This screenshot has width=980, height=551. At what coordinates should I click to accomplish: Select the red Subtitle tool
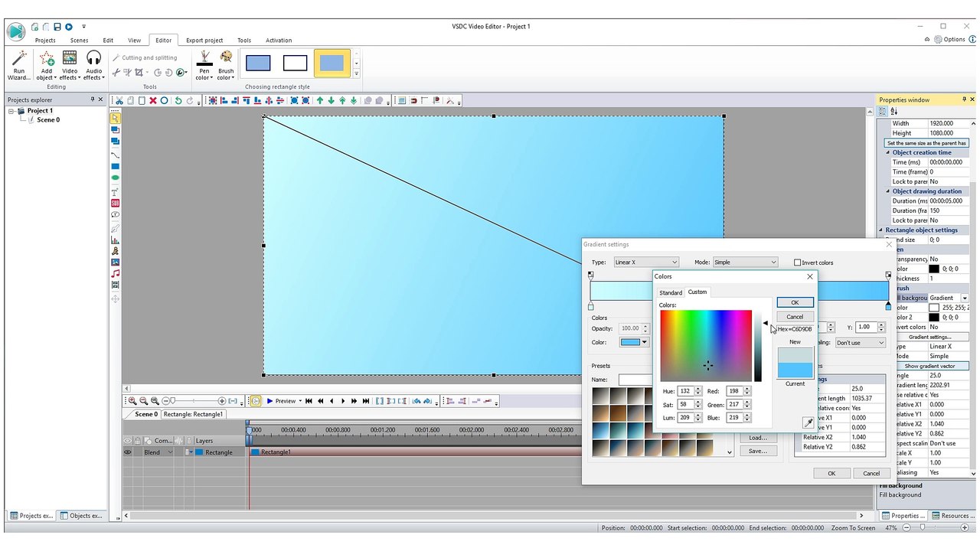(x=116, y=203)
